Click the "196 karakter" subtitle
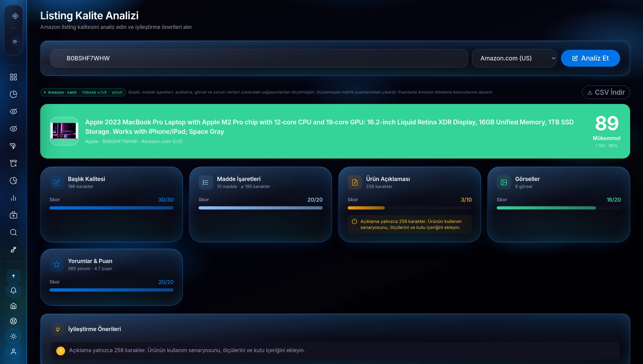 81,187
